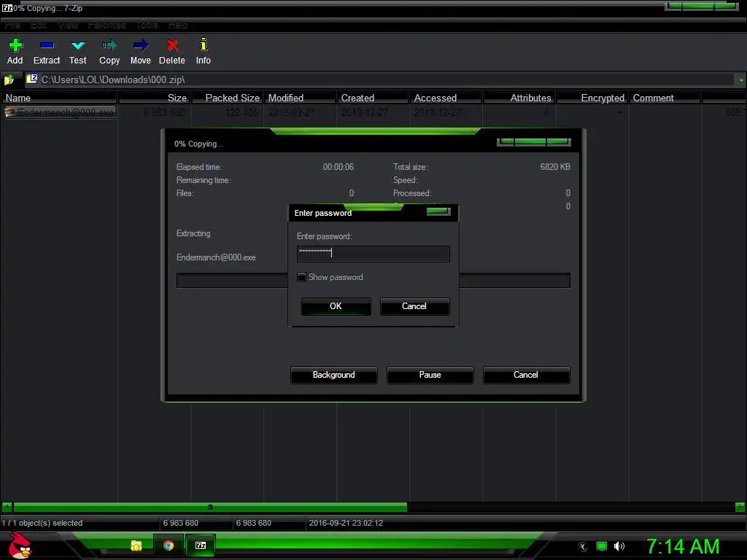Image resolution: width=747 pixels, height=560 pixels.
Task: Open the Favorites menu
Action: coord(107,26)
